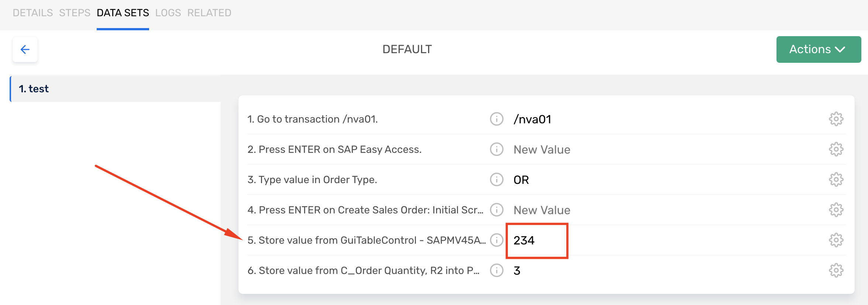The width and height of the screenshot is (868, 305).
Task: Open gear options for step 5
Action: coord(836,240)
